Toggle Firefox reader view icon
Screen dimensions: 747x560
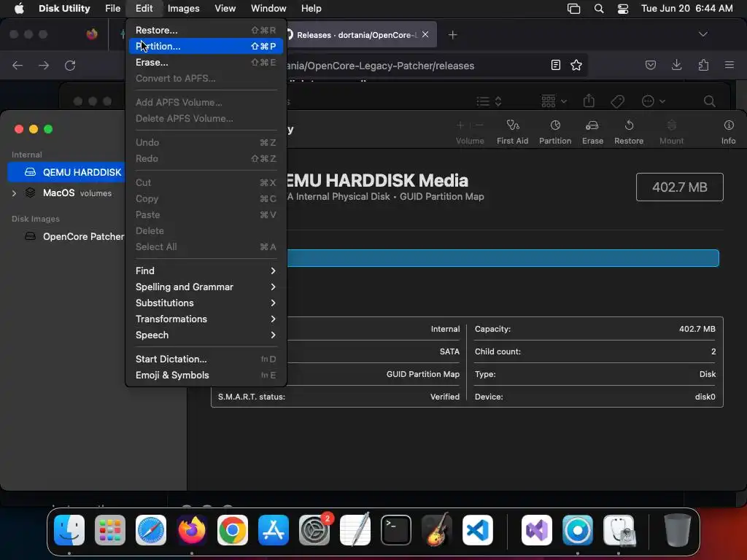tap(555, 65)
